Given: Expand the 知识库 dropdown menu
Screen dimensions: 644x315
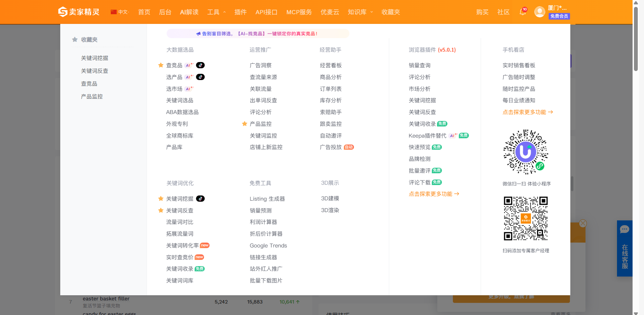Looking at the screenshot, I should [x=360, y=12].
